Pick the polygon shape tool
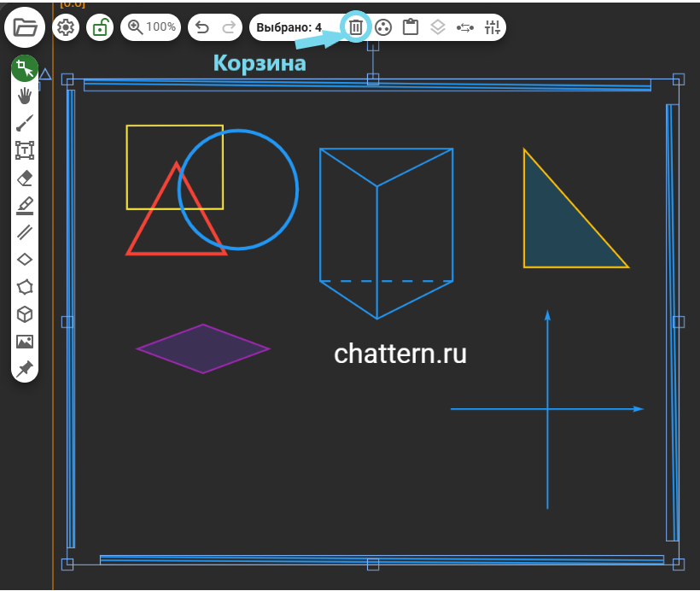This screenshot has width=700, height=591. 25,286
